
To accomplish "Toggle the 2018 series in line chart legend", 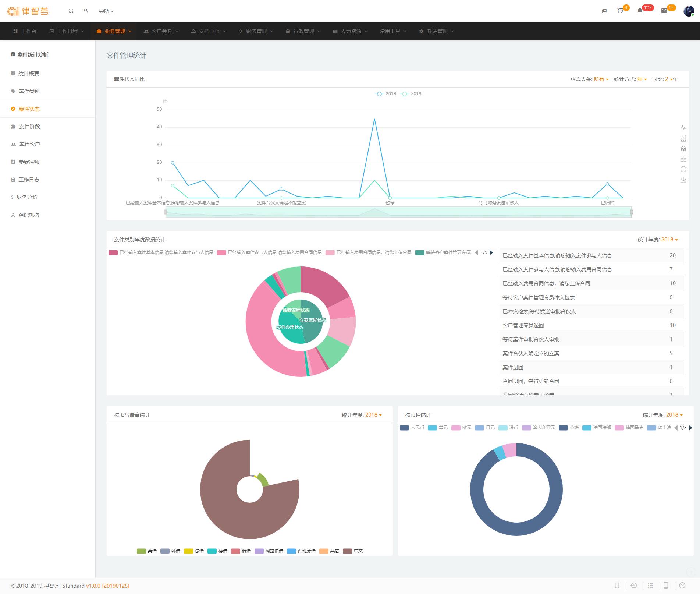I will pos(385,94).
